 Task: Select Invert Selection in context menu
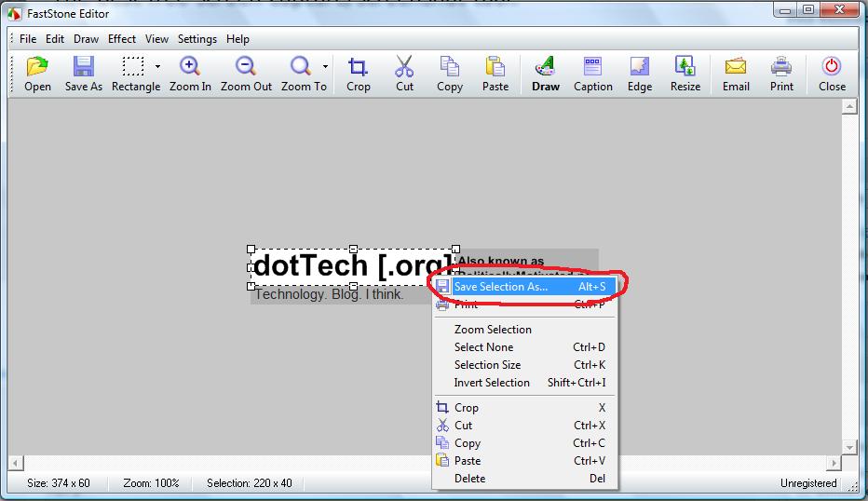point(492,383)
